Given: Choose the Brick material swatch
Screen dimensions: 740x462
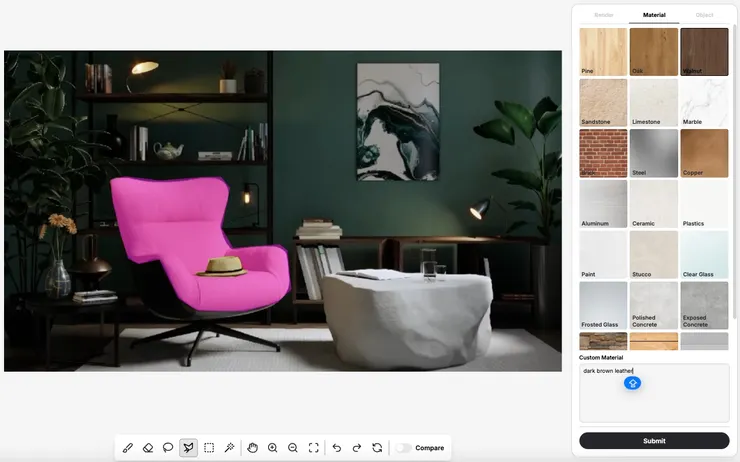Looking at the screenshot, I should pyautogui.click(x=603, y=153).
